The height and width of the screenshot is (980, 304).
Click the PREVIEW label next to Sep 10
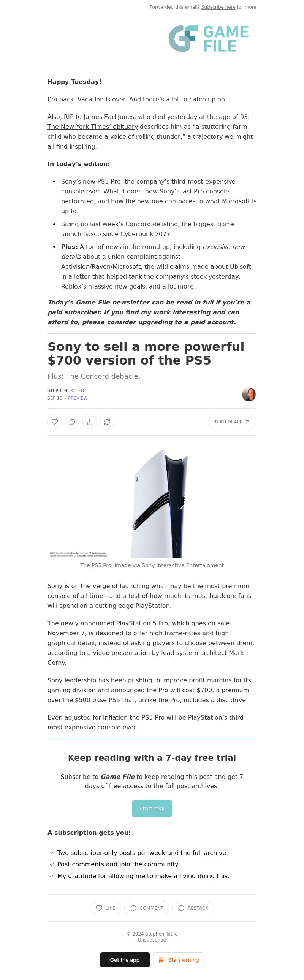78,398
